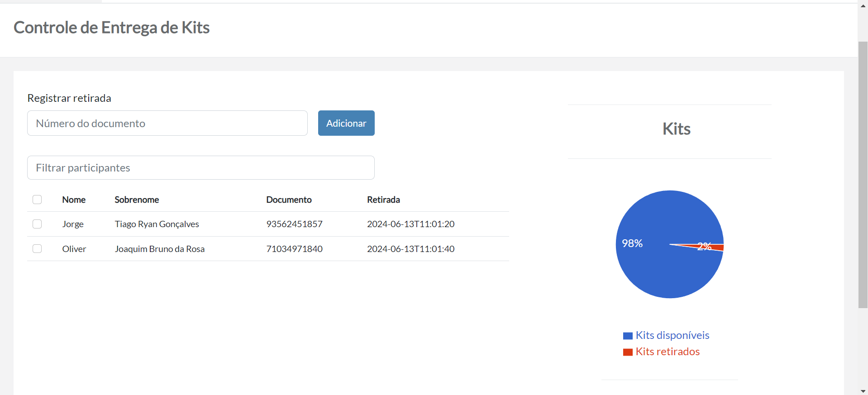Focus the Número do documento field
868x395 pixels.
point(167,123)
